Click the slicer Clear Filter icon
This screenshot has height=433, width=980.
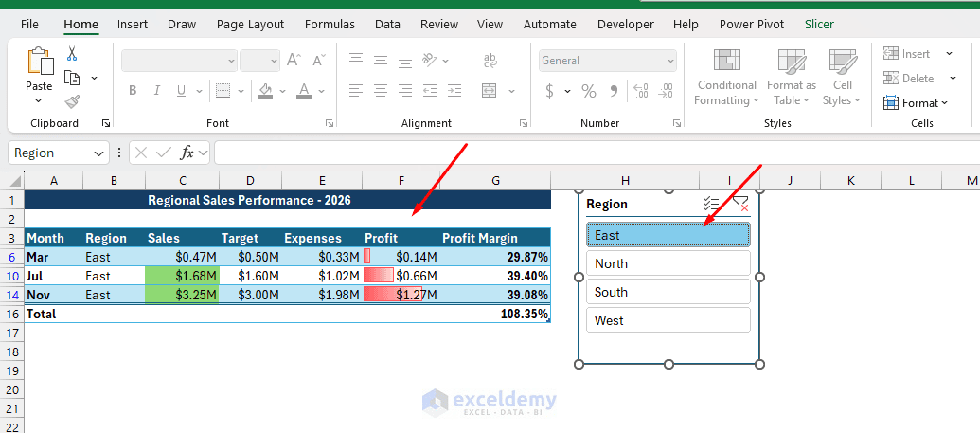[740, 204]
